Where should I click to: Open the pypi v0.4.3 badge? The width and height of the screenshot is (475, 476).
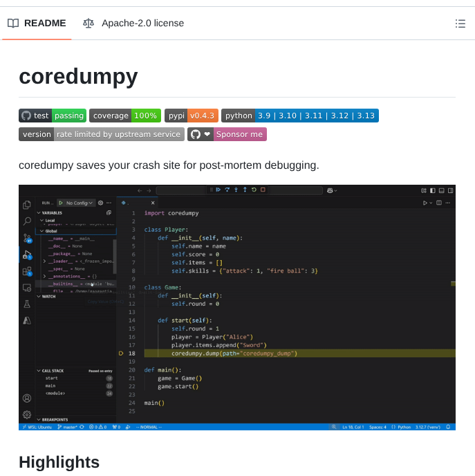(x=192, y=116)
